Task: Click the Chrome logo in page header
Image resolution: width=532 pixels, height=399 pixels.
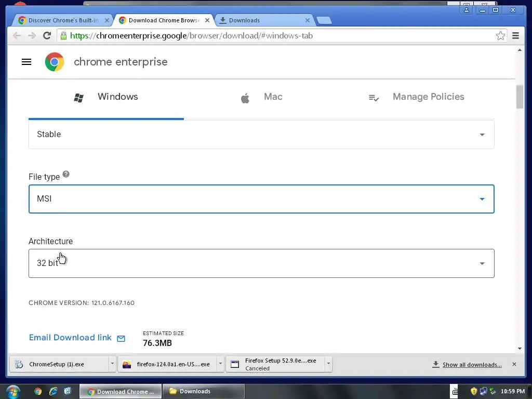Action: (55, 62)
